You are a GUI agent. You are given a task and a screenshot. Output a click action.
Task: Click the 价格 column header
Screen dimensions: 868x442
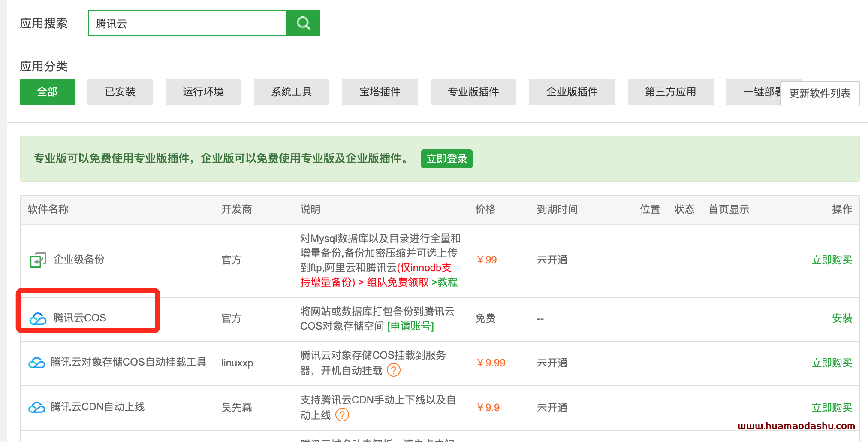tap(485, 209)
